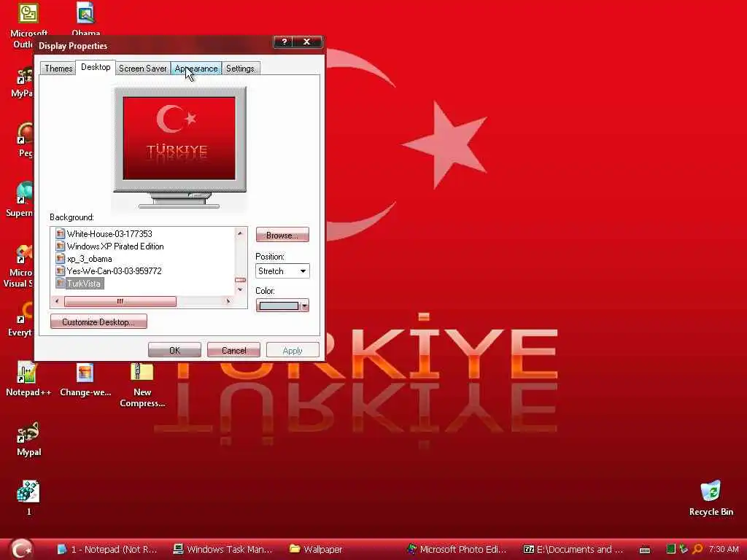747x560 pixels.
Task: Select the Mypal raccoon desktop icon
Action: point(28,439)
